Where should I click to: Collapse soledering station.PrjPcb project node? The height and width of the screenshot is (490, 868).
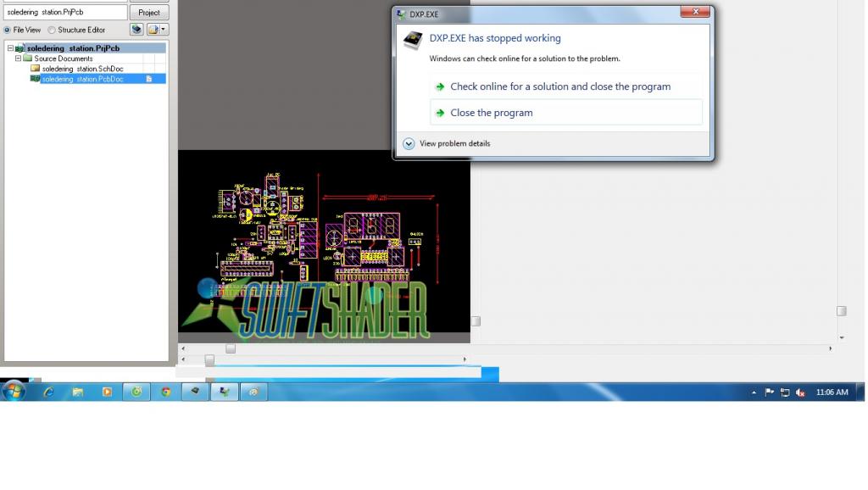pos(10,48)
